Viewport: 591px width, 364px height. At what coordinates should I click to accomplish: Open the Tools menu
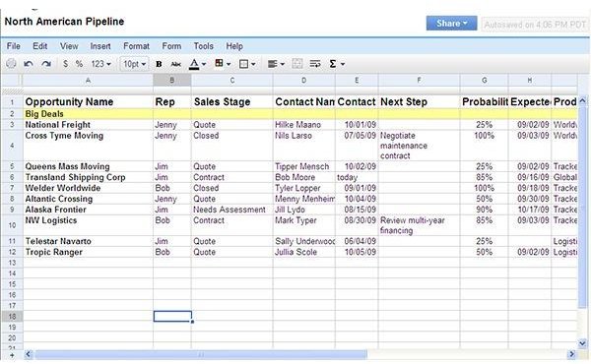204,46
